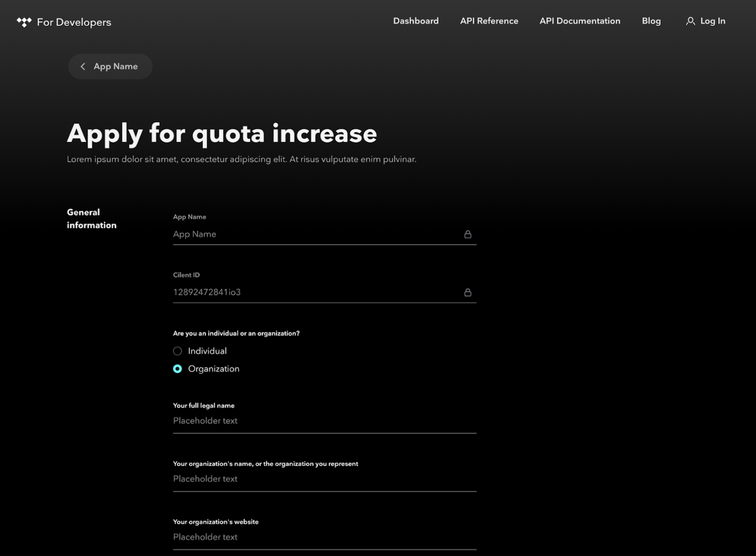Open the Dashboard menu item
The width and height of the screenshot is (756, 556).
tap(415, 21)
